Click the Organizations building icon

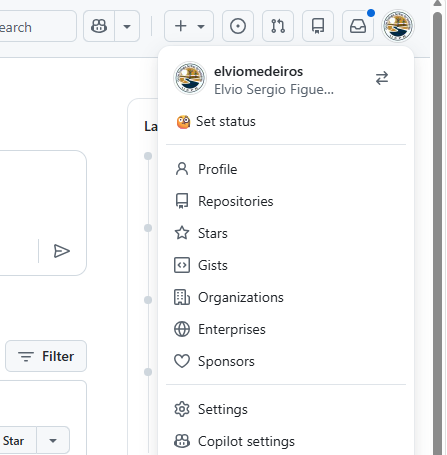[182, 297]
